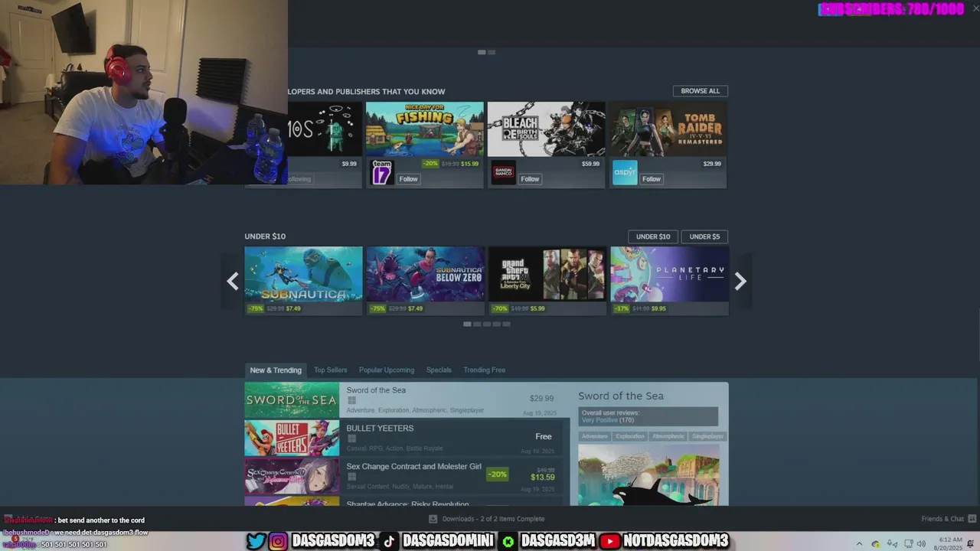Switch to the Top Sellers tab
Viewport: 980px width, 551px height.
point(330,370)
